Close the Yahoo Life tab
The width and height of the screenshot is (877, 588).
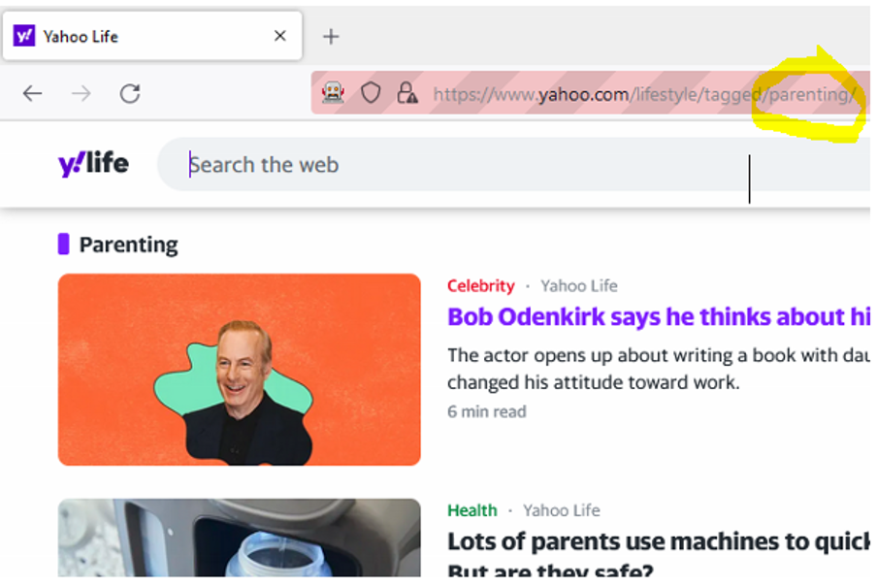click(280, 36)
